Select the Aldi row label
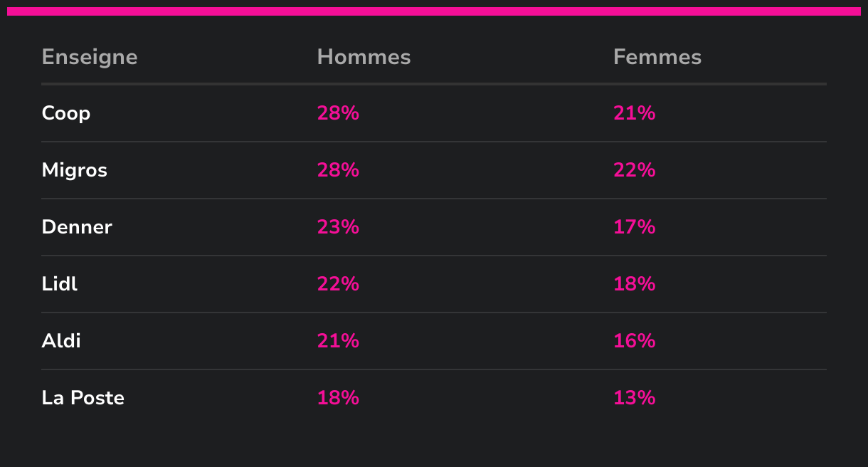 click(x=61, y=341)
